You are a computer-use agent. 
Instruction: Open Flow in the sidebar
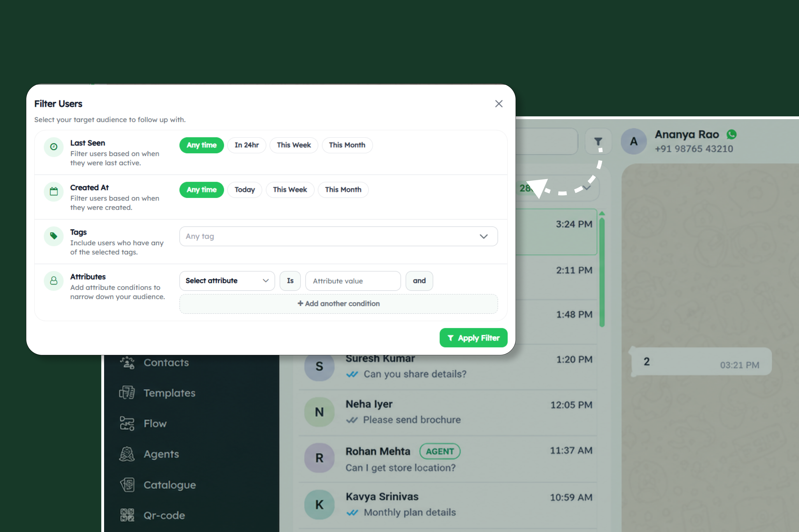[155, 423]
